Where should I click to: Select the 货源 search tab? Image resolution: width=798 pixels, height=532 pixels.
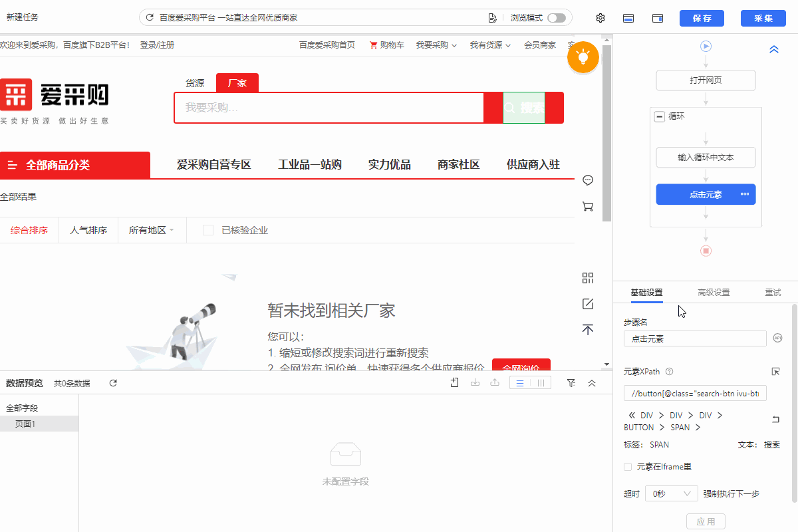coord(195,83)
